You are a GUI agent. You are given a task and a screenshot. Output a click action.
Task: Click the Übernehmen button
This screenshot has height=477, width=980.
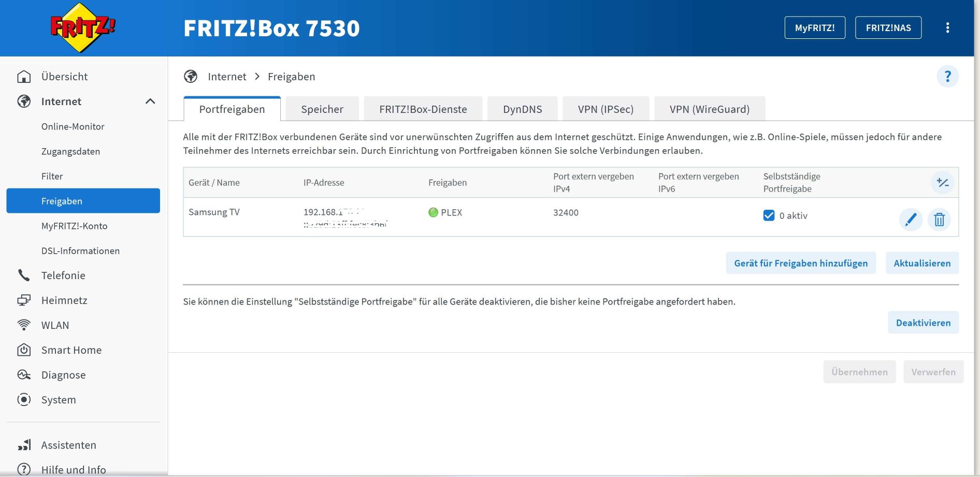[859, 372]
